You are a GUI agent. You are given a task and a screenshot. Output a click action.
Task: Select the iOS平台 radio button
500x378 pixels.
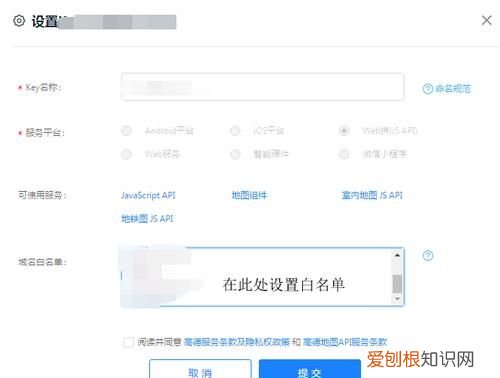235,131
